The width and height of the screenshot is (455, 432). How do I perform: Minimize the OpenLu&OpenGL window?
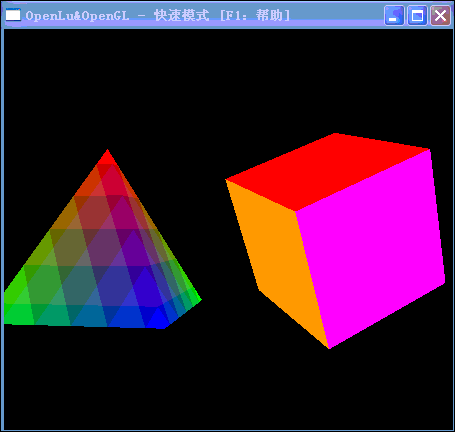(x=394, y=15)
